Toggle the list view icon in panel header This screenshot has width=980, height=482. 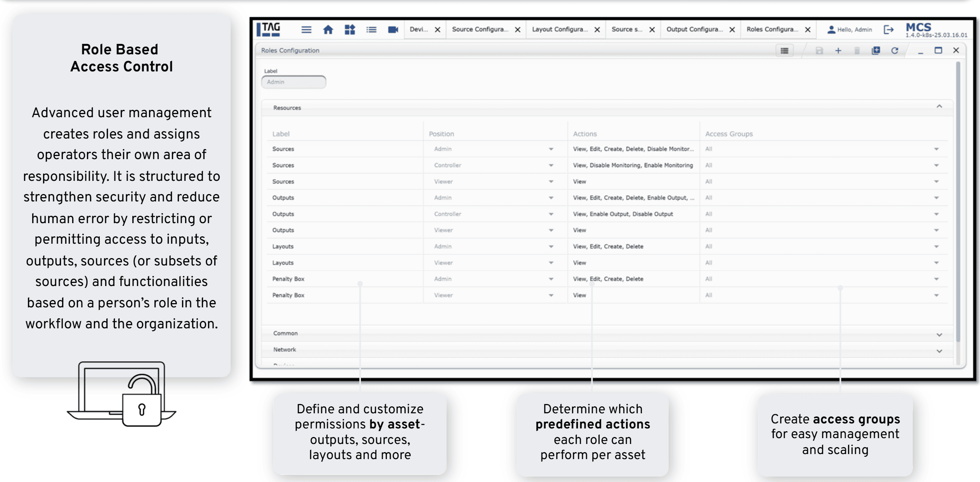(x=784, y=50)
